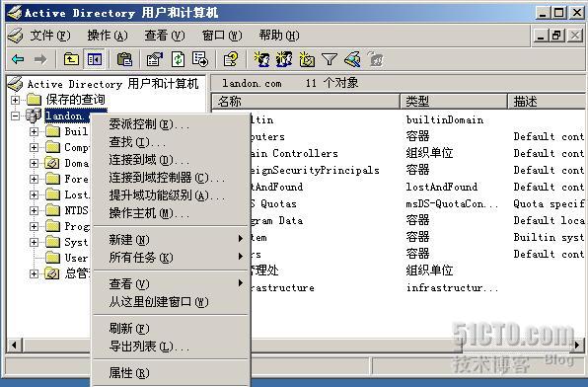Choose 属性(R) from context menu
The width and height of the screenshot is (588, 387).
171,373
